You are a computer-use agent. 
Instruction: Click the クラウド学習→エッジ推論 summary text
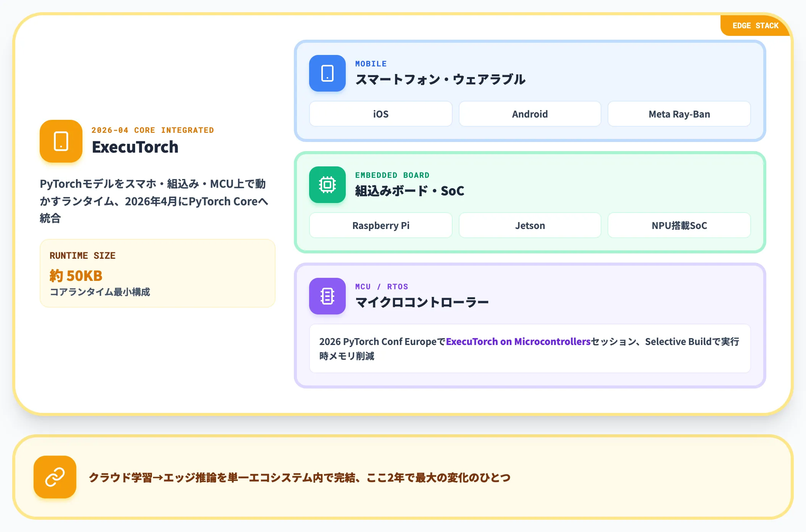[300, 477]
